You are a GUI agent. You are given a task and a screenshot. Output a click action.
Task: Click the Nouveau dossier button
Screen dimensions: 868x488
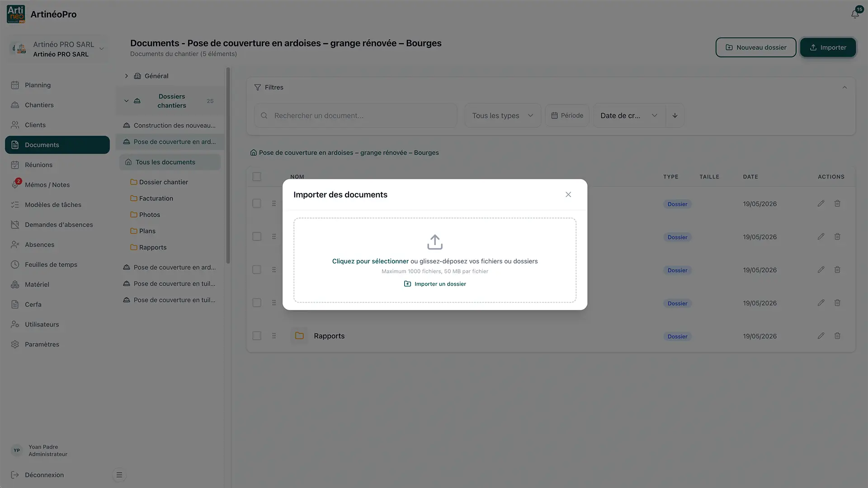(x=756, y=47)
